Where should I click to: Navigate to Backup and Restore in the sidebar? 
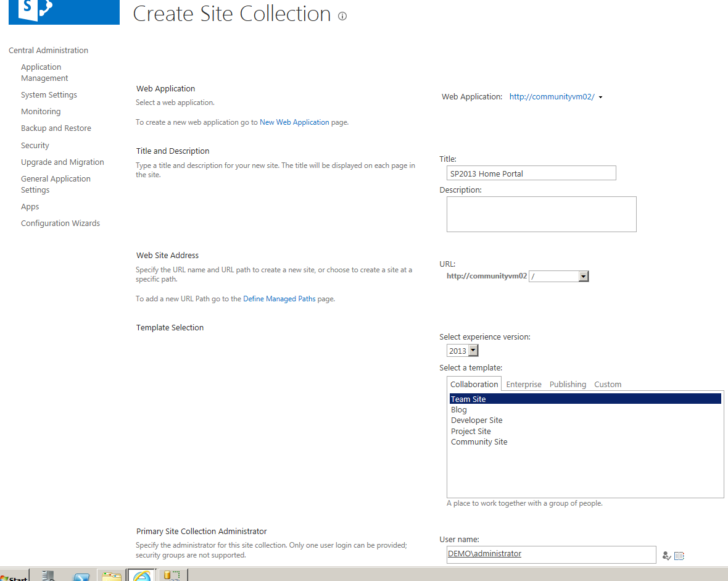tap(56, 128)
